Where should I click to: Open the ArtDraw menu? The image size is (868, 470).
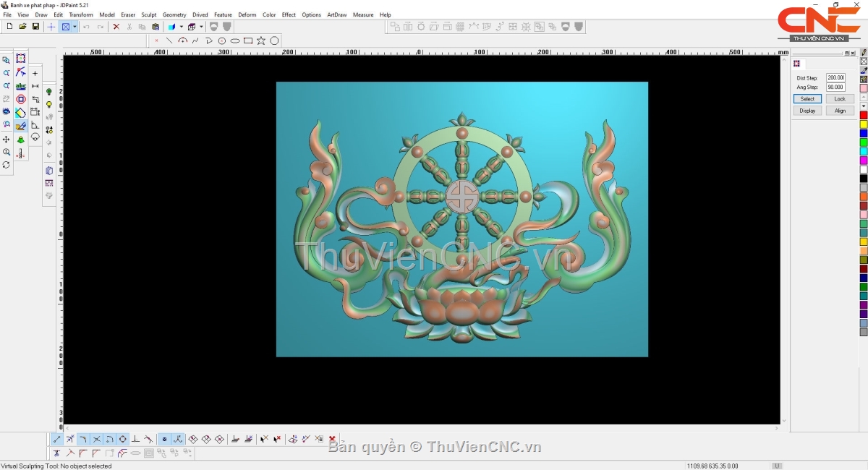click(x=337, y=14)
